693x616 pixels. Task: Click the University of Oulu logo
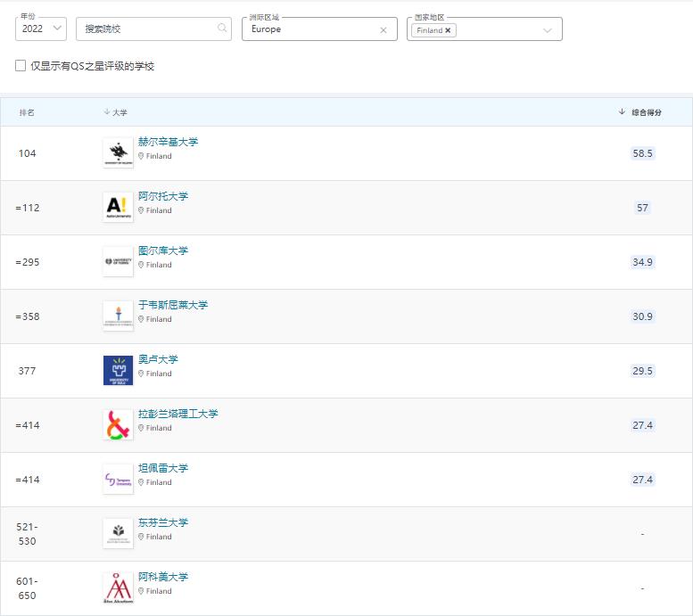118,371
